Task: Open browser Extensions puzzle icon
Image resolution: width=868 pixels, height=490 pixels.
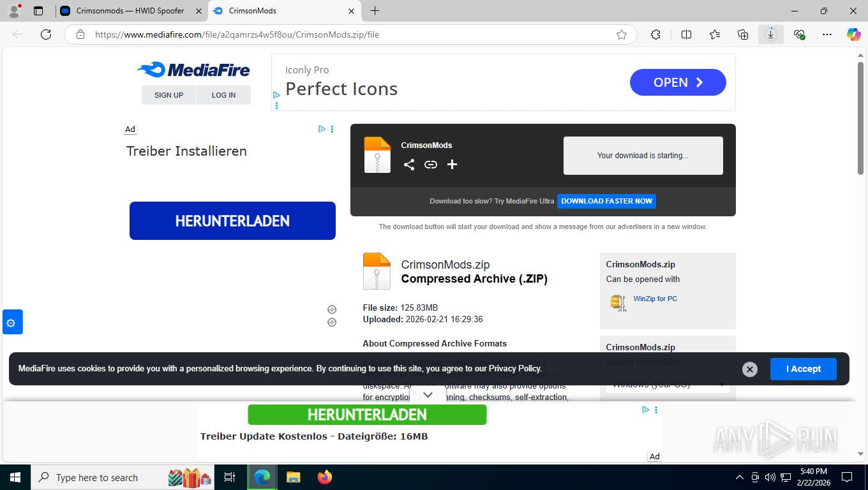Action: tap(655, 34)
